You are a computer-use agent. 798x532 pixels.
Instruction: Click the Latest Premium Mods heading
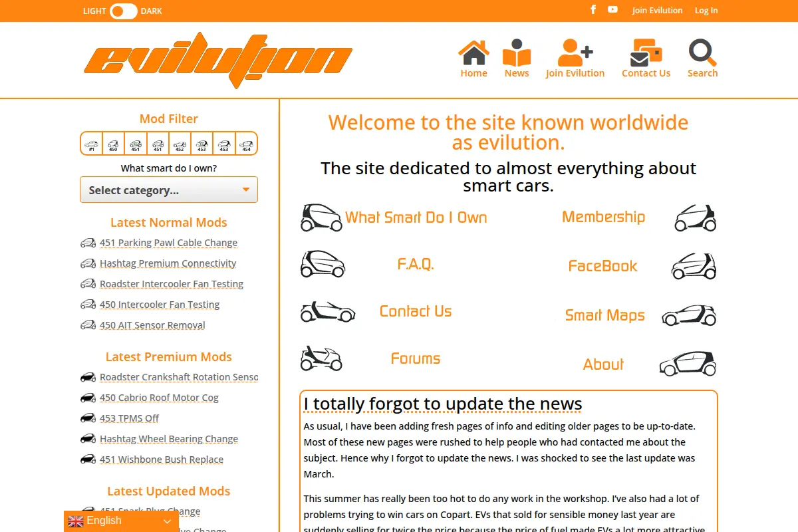click(x=169, y=357)
